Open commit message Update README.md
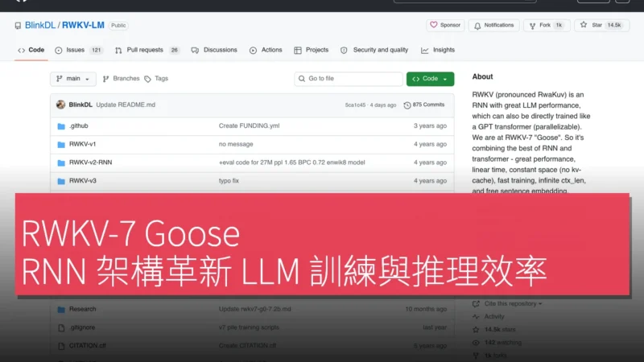 tap(126, 105)
